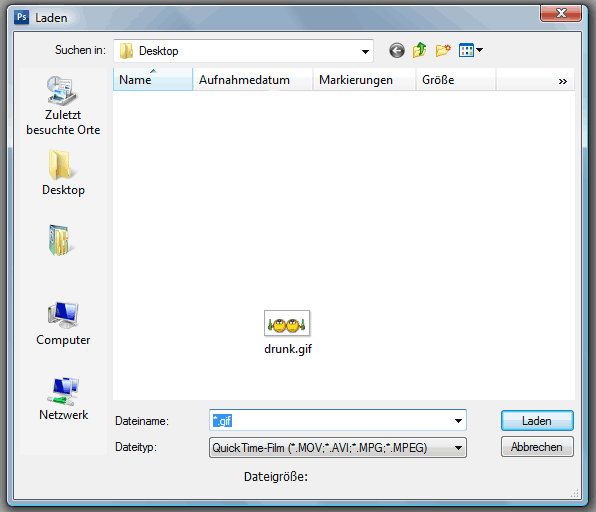Sort by the Größe column header
Screen dimensions: 596x512
(x=456, y=80)
